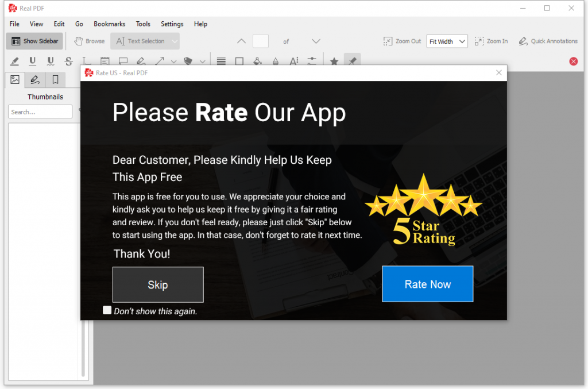
Task: Open the Fit Width zoom dropdown
Action: pyautogui.click(x=447, y=41)
